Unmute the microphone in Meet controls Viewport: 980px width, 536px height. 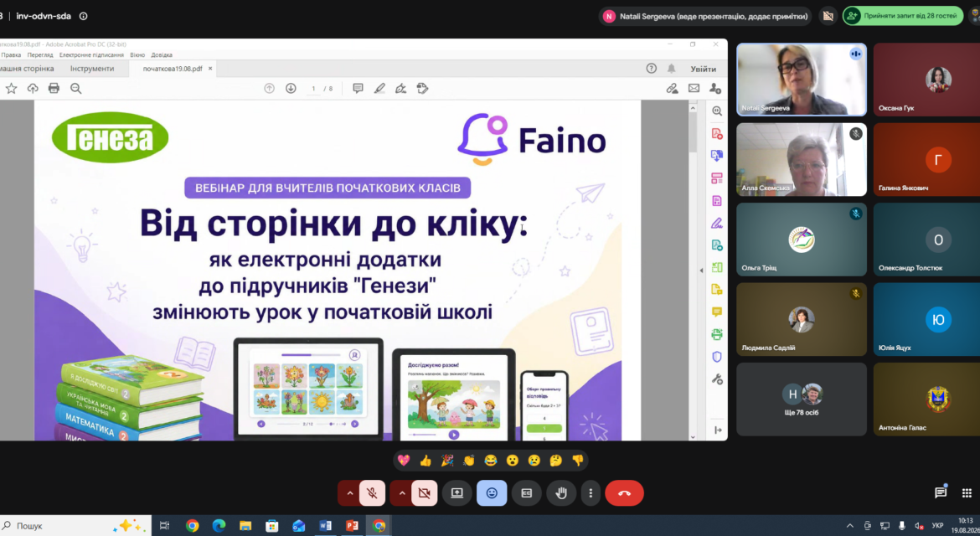coord(372,493)
